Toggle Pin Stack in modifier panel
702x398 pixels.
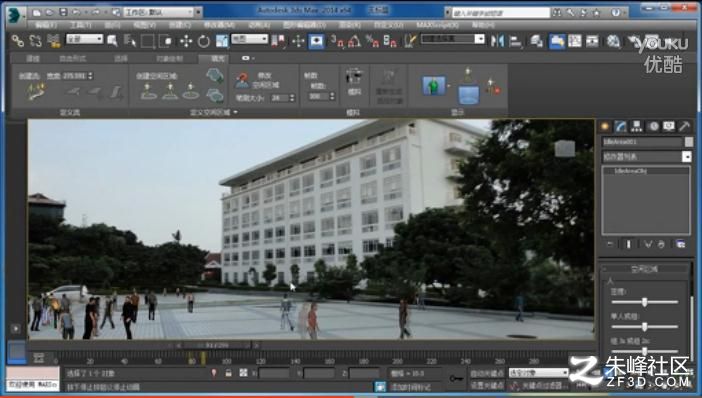click(x=610, y=244)
